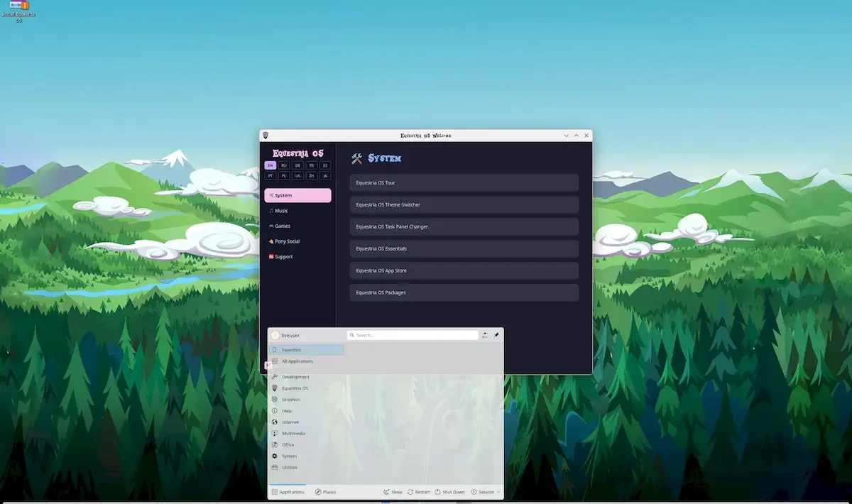Minimize the Equestria OS Welcome window
This screenshot has height=504, width=852.
point(567,135)
